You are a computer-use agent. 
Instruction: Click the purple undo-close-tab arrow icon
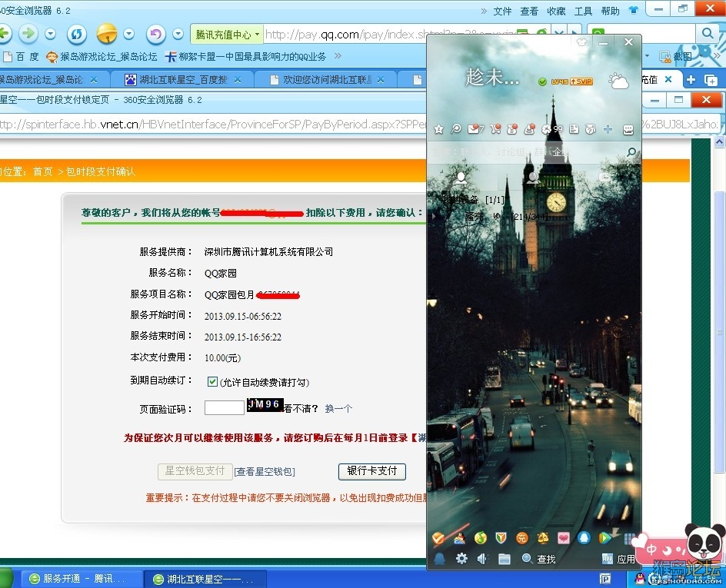coord(155,34)
